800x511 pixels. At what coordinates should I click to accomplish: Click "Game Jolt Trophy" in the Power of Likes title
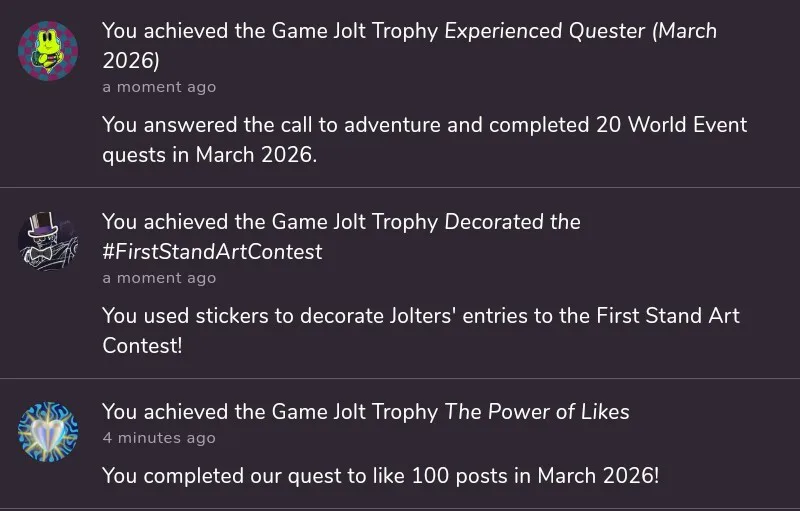[x=355, y=412]
